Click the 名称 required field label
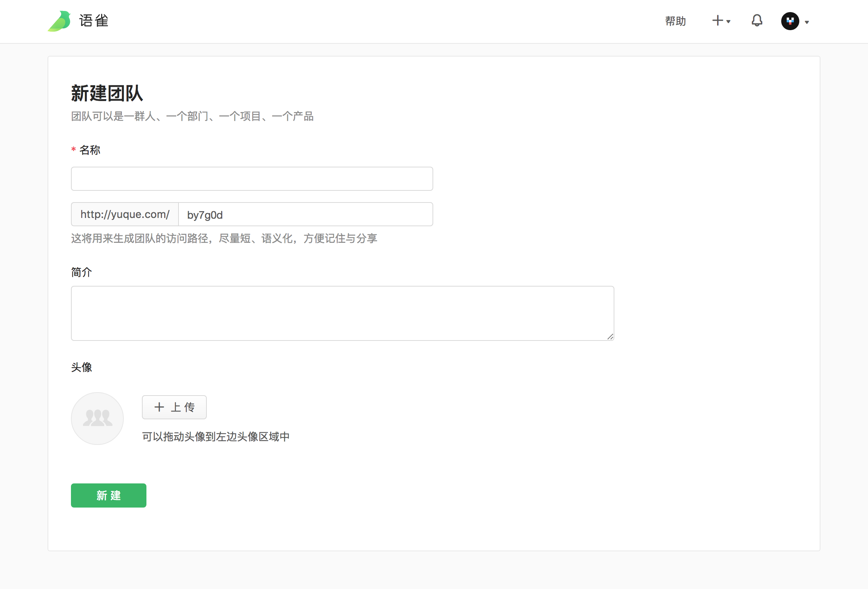This screenshot has width=868, height=589. click(x=86, y=150)
